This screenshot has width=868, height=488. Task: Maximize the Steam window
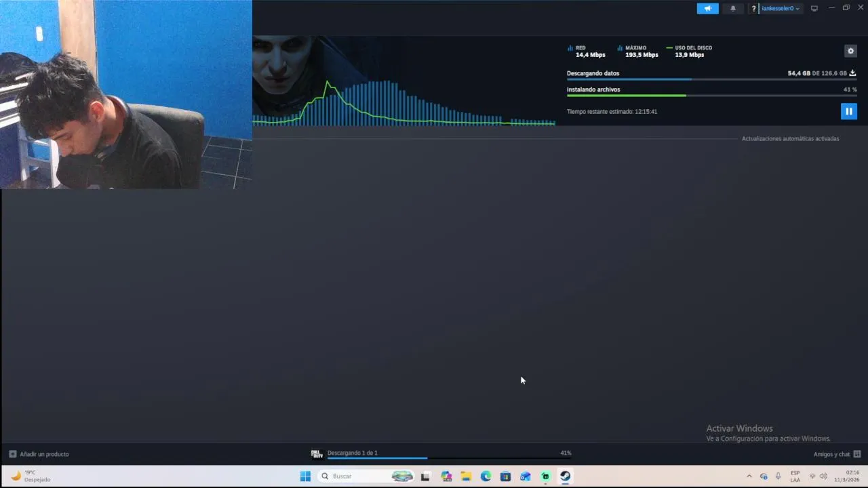(x=846, y=8)
